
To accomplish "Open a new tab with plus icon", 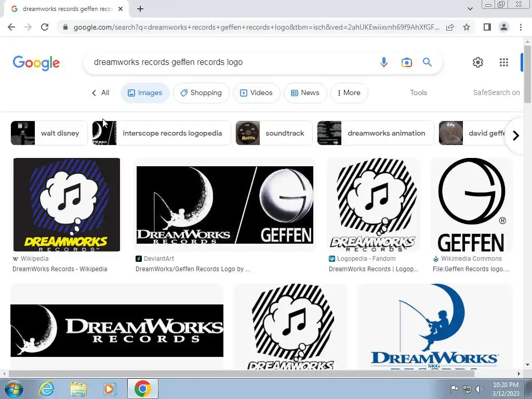I will (x=140, y=9).
